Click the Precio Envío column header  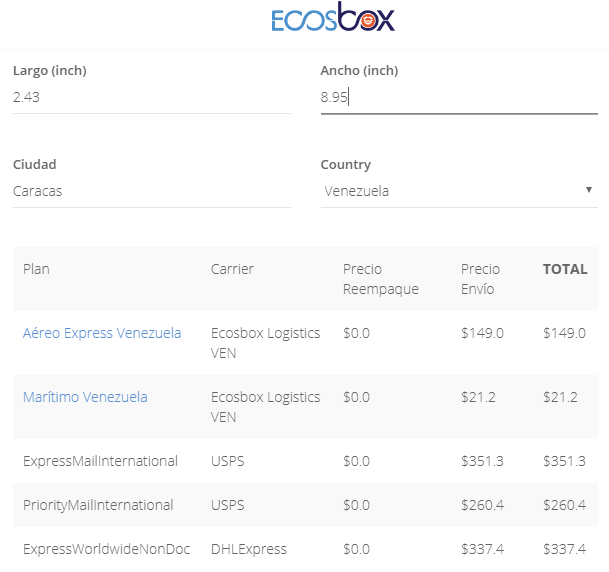(480, 279)
